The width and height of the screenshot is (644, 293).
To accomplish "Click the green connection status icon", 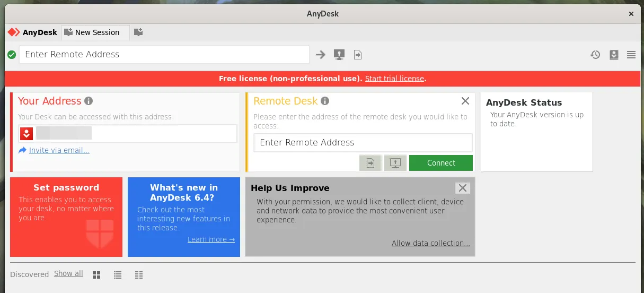I will (12, 55).
